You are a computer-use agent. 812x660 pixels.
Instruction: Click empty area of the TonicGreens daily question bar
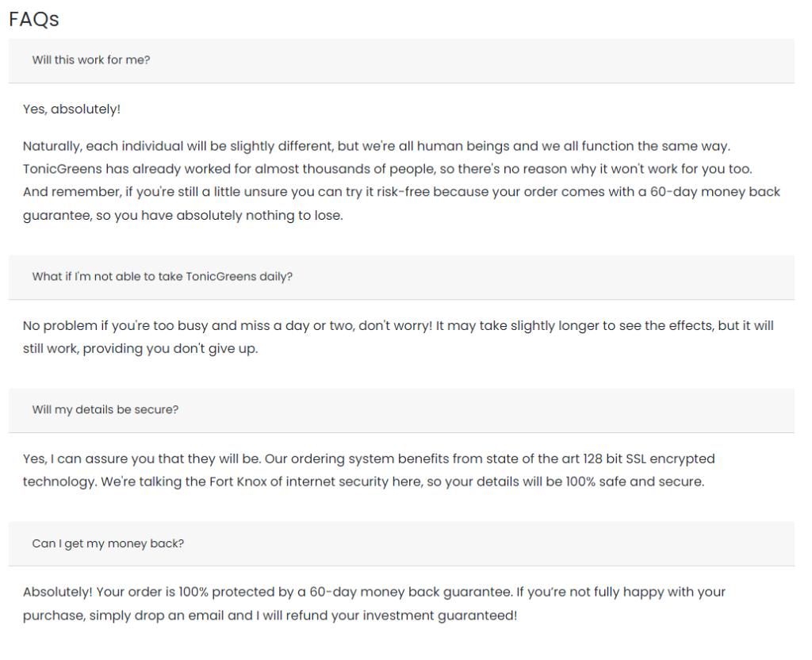pyautogui.click(x=518, y=277)
